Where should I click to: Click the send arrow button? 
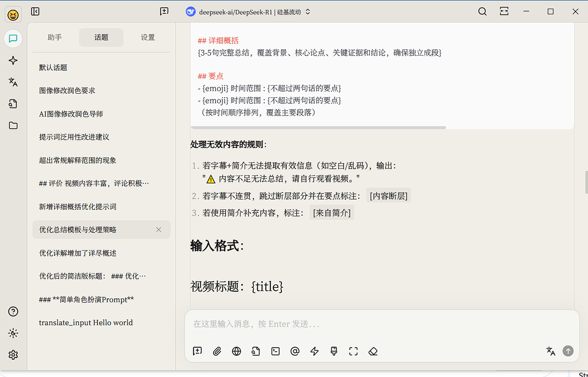pos(568,351)
